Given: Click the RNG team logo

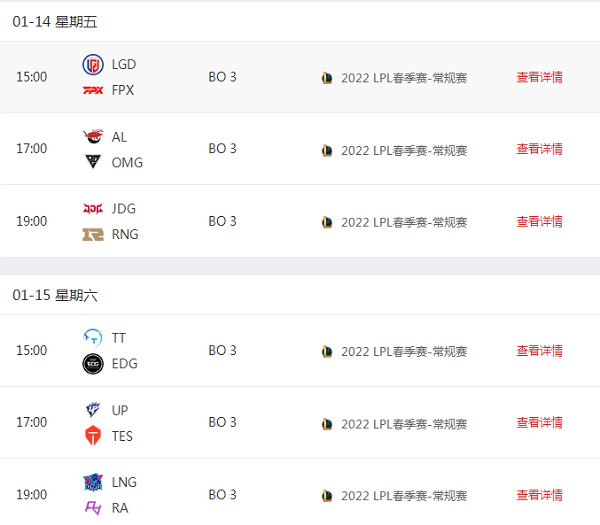Looking at the screenshot, I should [x=93, y=234].
